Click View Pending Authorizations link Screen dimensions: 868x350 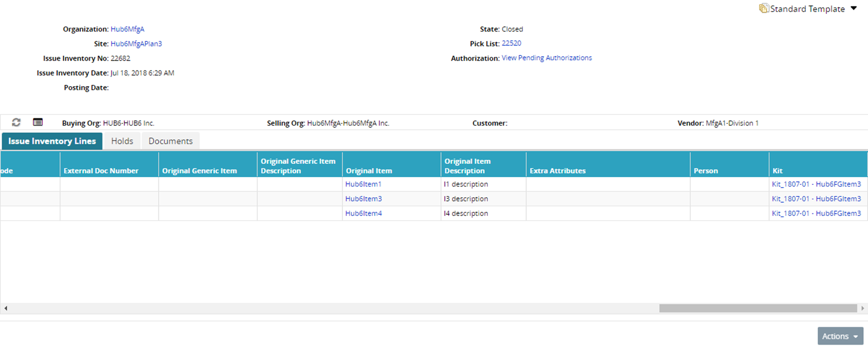(547, 58)
